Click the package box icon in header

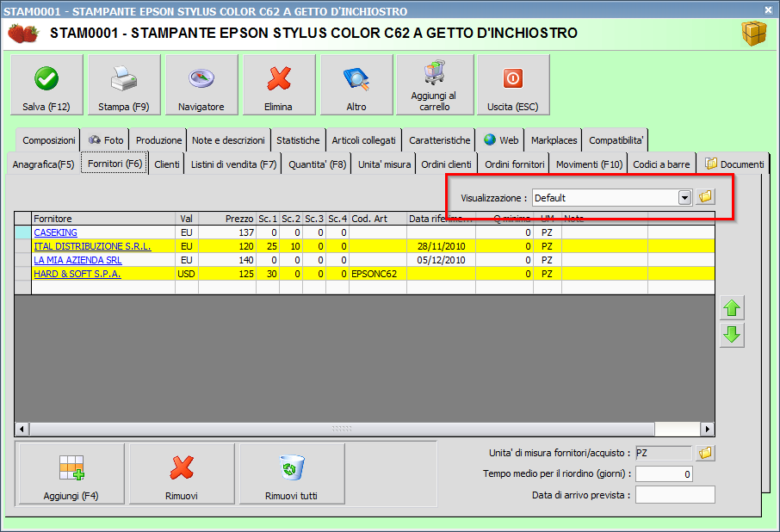coord(754,34)
